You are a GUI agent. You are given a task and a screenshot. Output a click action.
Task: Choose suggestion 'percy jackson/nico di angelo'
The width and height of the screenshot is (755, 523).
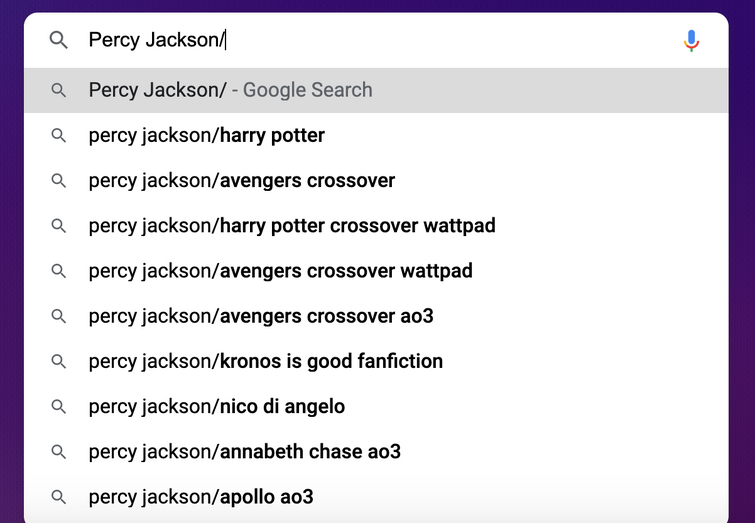[376, 407]
